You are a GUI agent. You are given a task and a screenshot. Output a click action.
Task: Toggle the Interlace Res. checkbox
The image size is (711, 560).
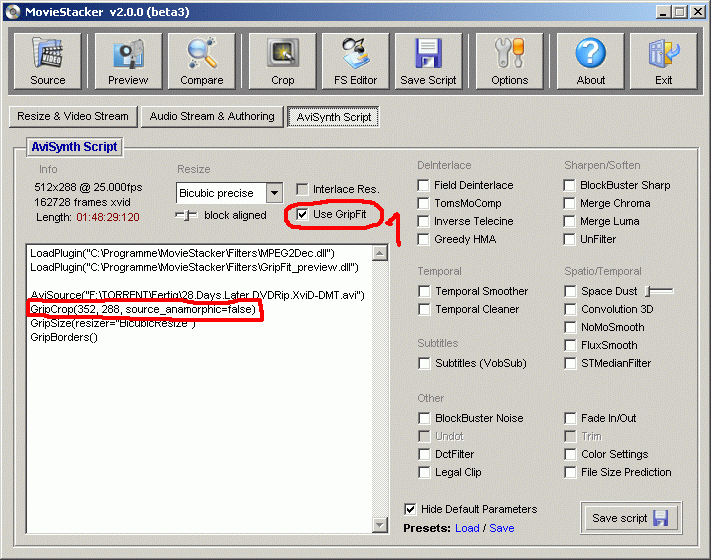pyautogui.click(x=302, y=189)
